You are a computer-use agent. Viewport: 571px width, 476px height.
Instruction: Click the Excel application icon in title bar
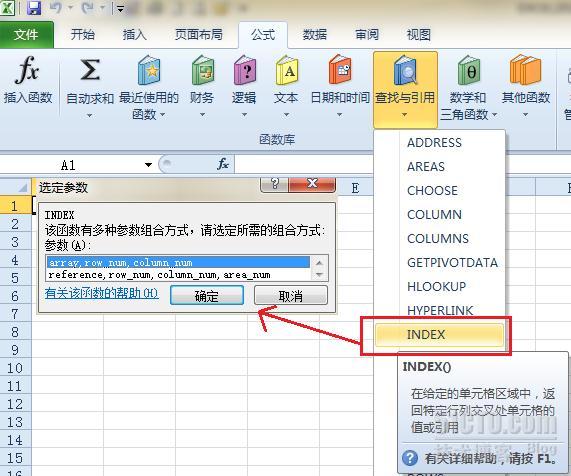click(x=7, y=7)
